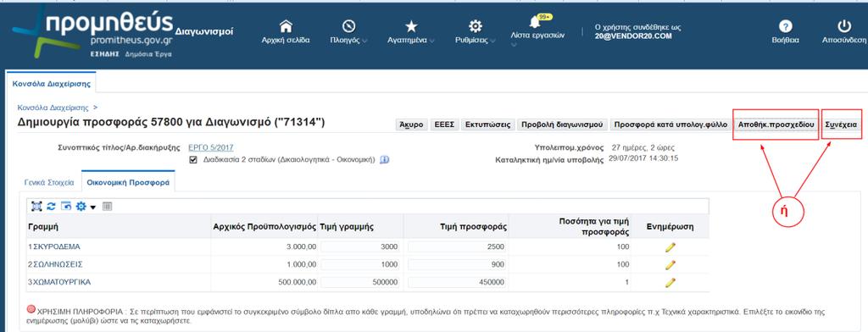Expand the Αγαπημένα dropdown chevron
This screenshot has height=332, width=868.
click(x=431, y=41)
